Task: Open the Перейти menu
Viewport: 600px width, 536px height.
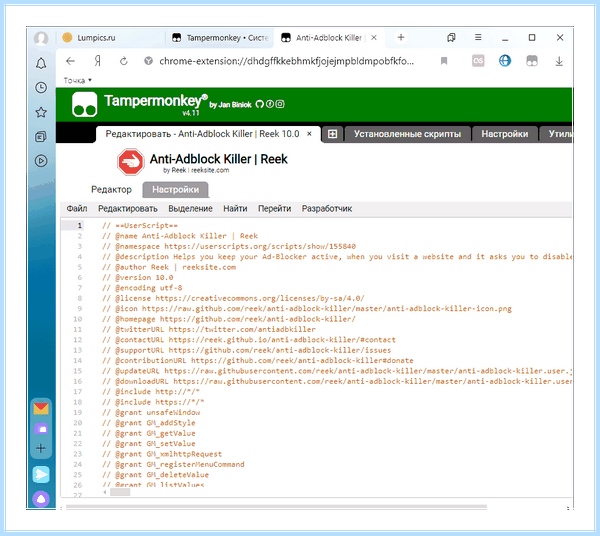Action: [x=275, y=209]
